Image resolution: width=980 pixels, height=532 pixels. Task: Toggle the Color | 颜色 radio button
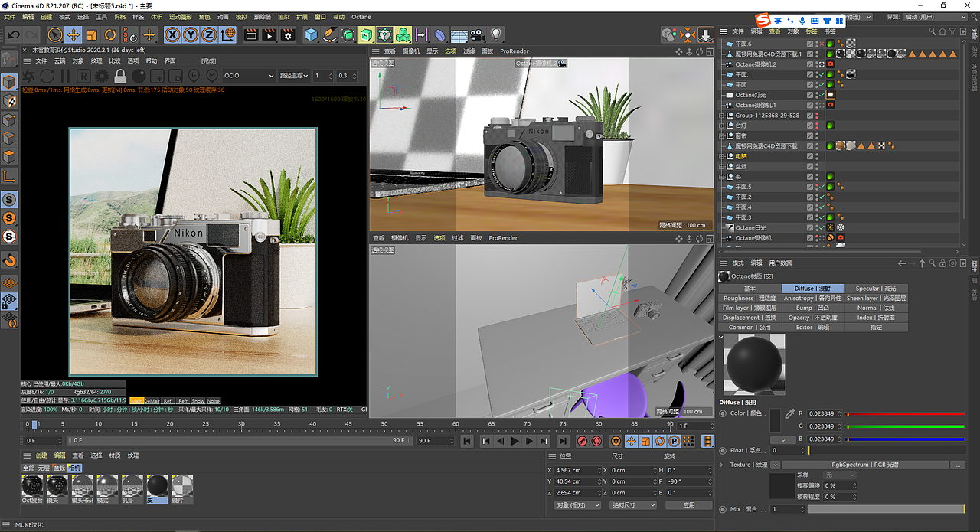(724, 413)
